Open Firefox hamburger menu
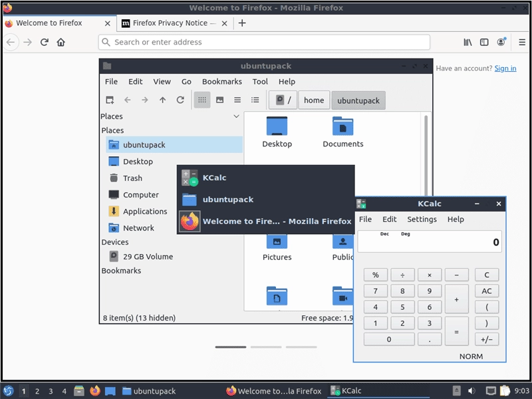532x399 pixels. (522, 42)
